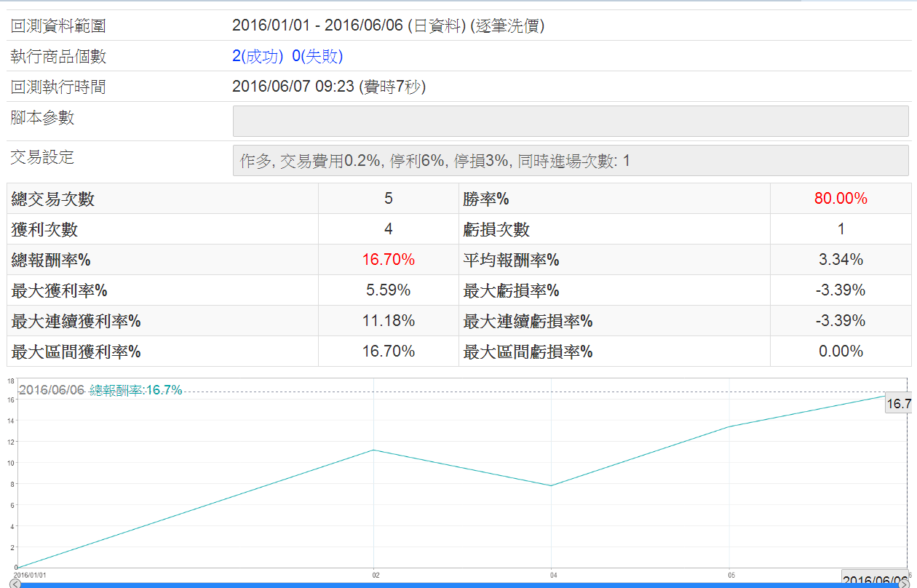Image resolution: width=917 pixels, height=588 pixels.
Task: Click the 2(成功) successful products link
Action: (258, 57)
